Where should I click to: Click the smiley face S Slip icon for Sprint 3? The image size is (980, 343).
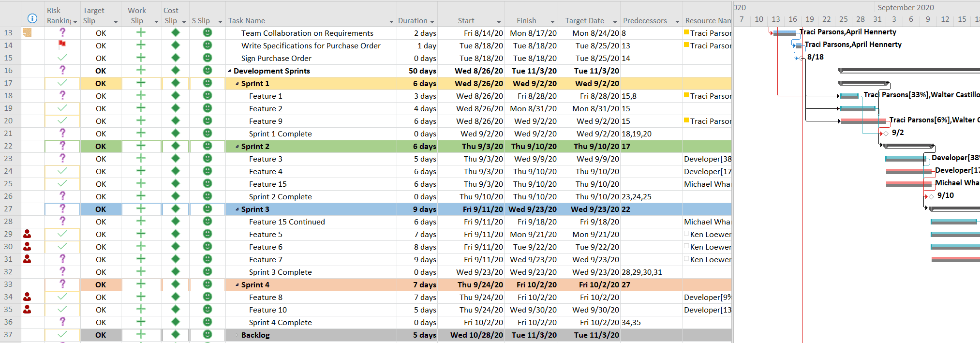[207, 209]
